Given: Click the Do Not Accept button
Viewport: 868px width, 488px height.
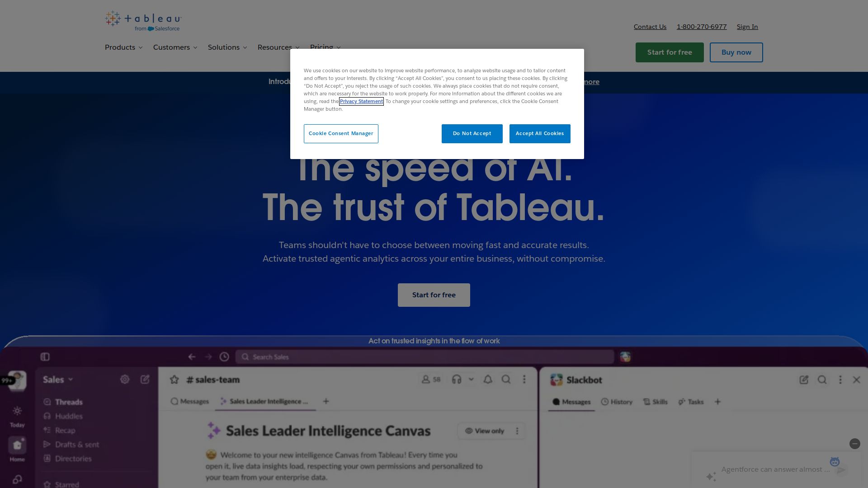Looking at the screenshot, I should (x=472, y=134).
